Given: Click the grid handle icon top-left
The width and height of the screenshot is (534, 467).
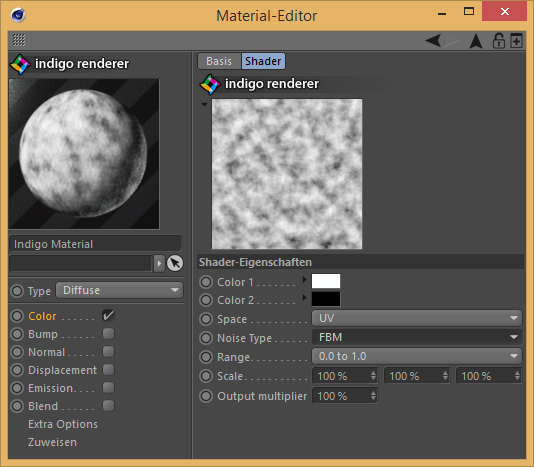Looking at the screenshot, I should point(19,40).
